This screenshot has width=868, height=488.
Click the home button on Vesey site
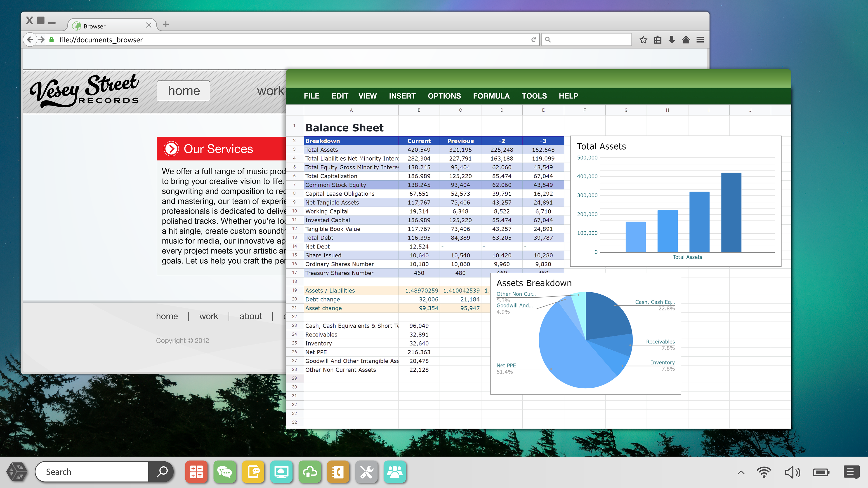coord(184,91)
